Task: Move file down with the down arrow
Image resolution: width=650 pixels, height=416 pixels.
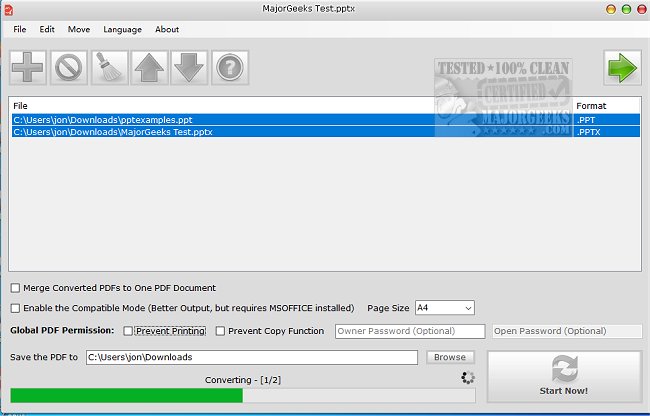Action: tap(189, 68)
